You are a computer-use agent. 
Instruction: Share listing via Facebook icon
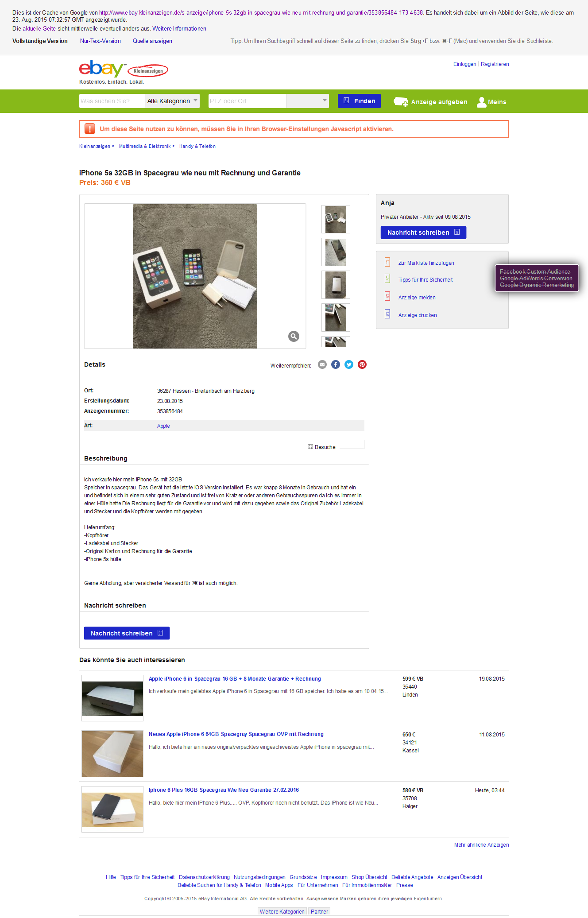click(x=336, y=364)
